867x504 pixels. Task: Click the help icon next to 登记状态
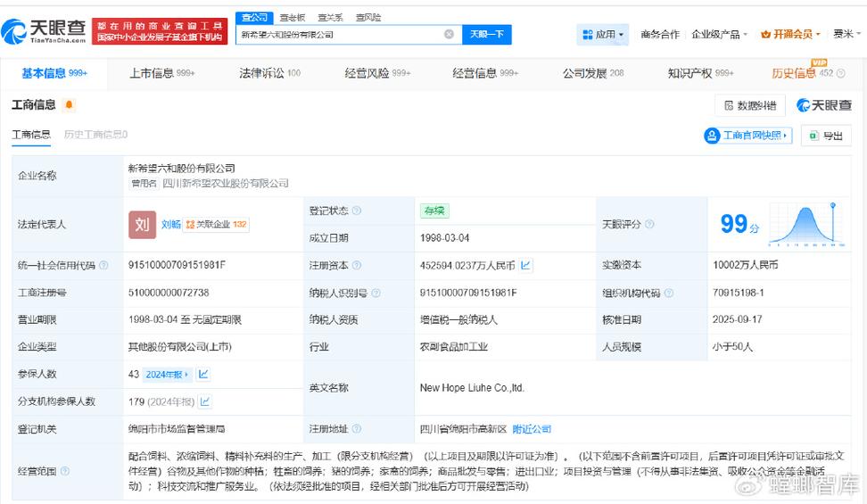357,211
